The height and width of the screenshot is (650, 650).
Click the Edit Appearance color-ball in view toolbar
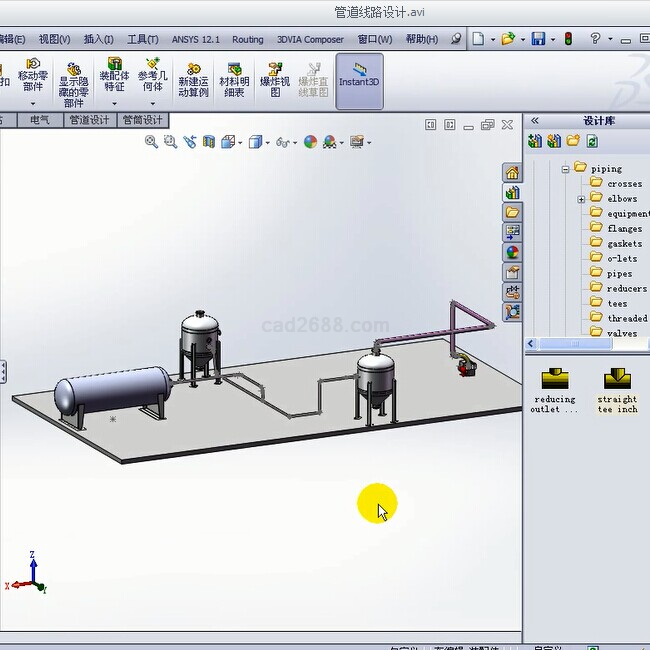310,142
